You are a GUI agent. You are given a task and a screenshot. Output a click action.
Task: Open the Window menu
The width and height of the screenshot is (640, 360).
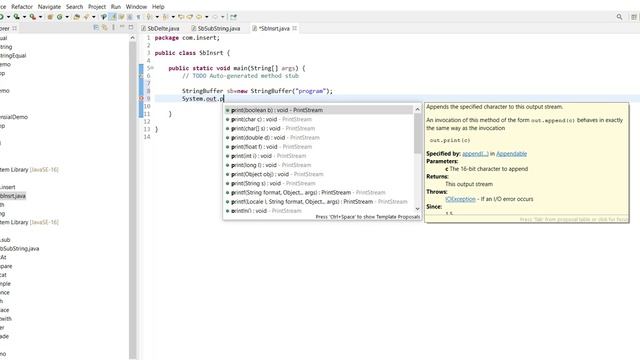136,7
